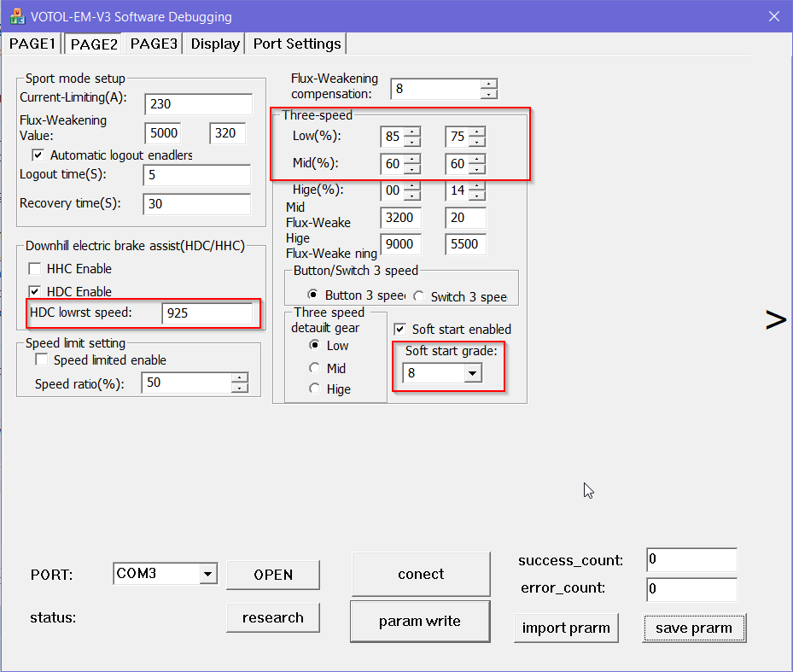
Task: Decrease the second Mid(%) speed value
Action: click(476, 168)
